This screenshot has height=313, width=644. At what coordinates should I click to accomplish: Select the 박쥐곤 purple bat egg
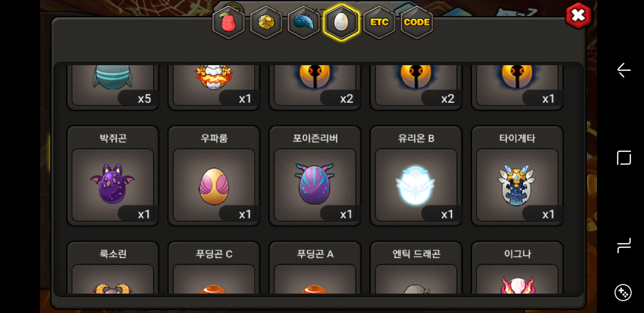113,176
